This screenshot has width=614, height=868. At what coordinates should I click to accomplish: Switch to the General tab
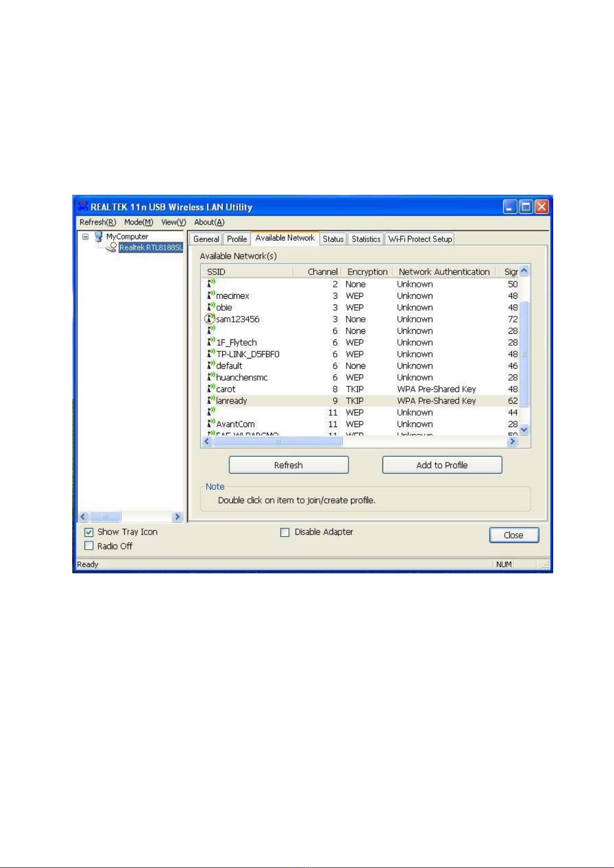click(x=206, y=239)
